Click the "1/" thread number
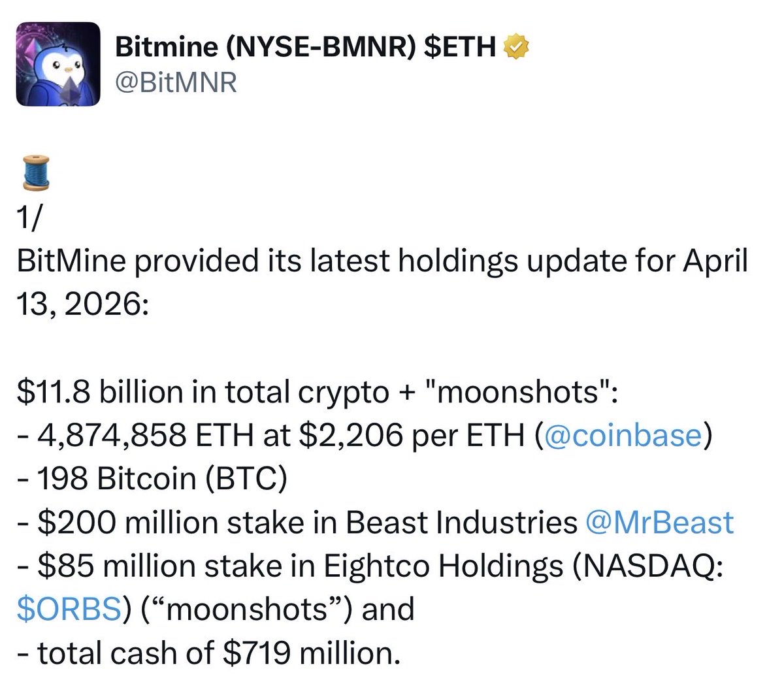Screen dimensions: 784x699 click(x=30, y=220)
